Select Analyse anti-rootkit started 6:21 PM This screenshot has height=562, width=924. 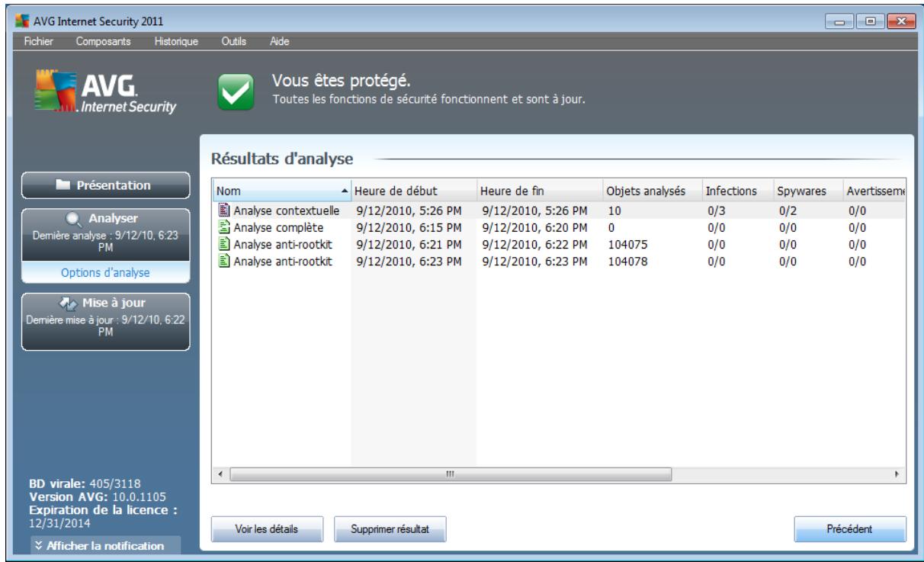284,243
